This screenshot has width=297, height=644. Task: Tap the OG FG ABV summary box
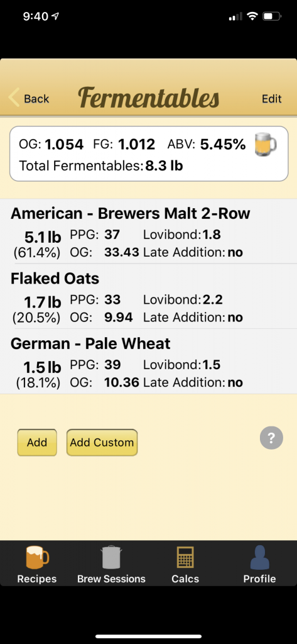tap(149, 154)
